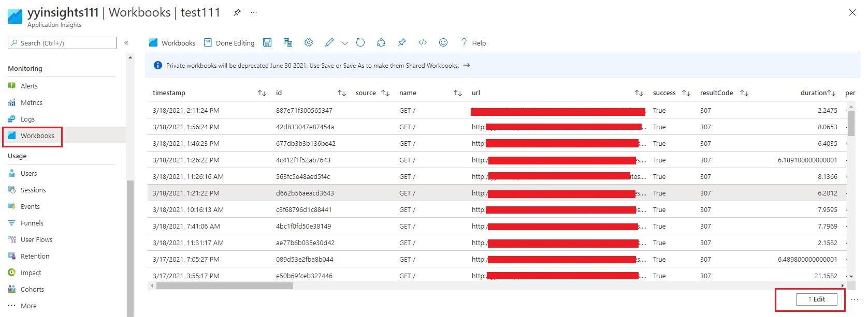Open the ellipsis menu beside the title
868x317 pixels.
click(254, 12)
